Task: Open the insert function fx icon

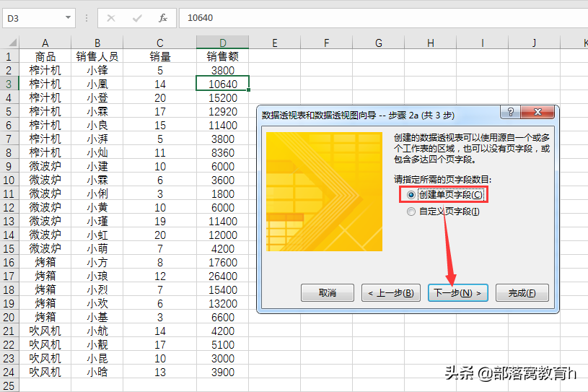Action: coord(163,18)
